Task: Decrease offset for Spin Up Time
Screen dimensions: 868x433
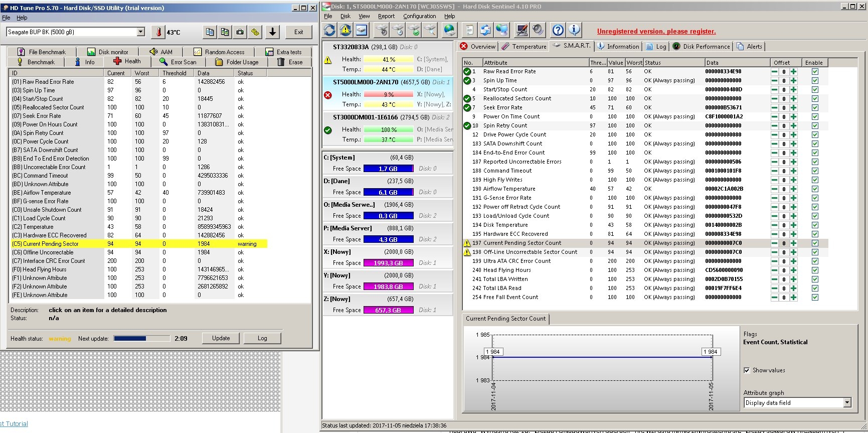Action: tap(775, 80)
